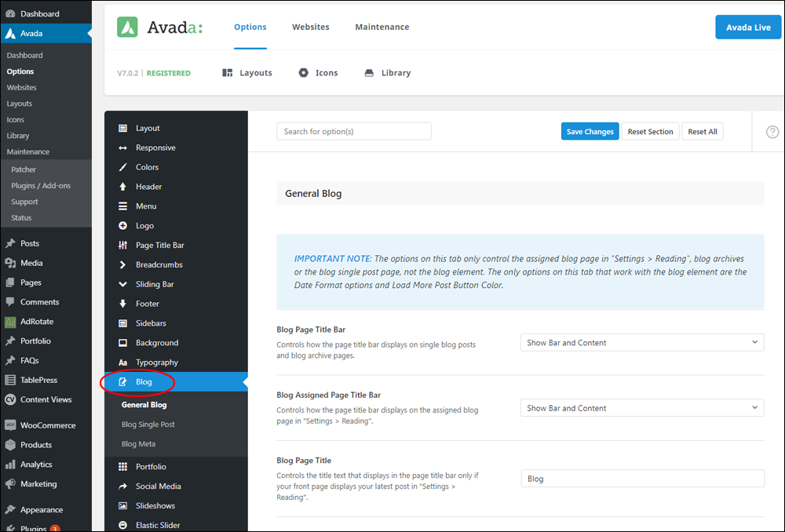Click the WooCommerce icon in admin sidebar

(10, 425)
